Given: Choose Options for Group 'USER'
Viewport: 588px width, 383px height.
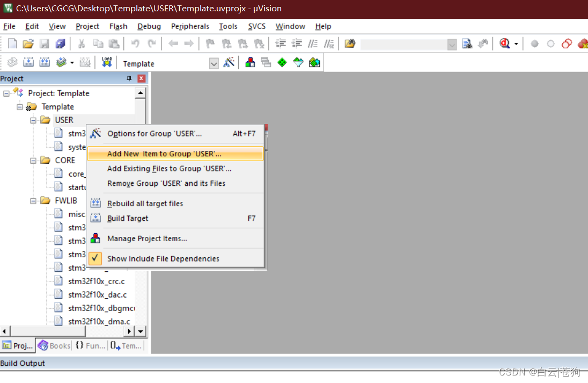Looking at the screenshot, I should tap(175, 134).
